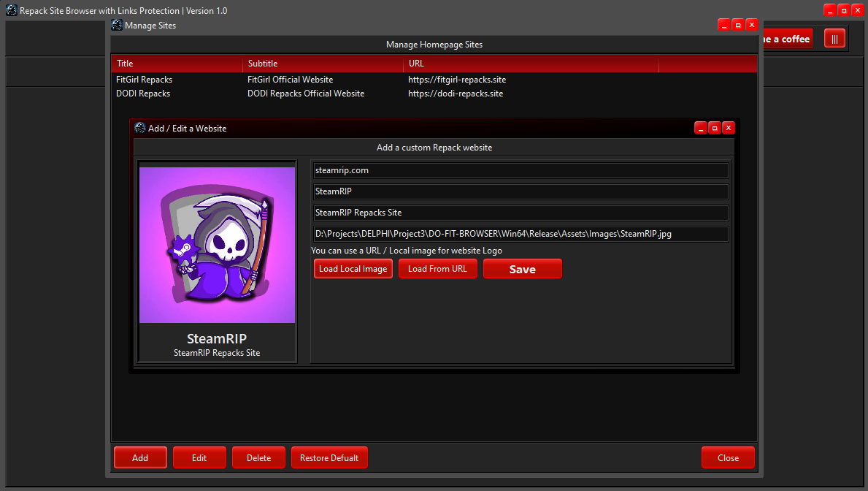The height and width of the screenshot is (491, 868).
Task: Click the SteamRIP grim reaper logo preview
Action: tap(217, 245)
